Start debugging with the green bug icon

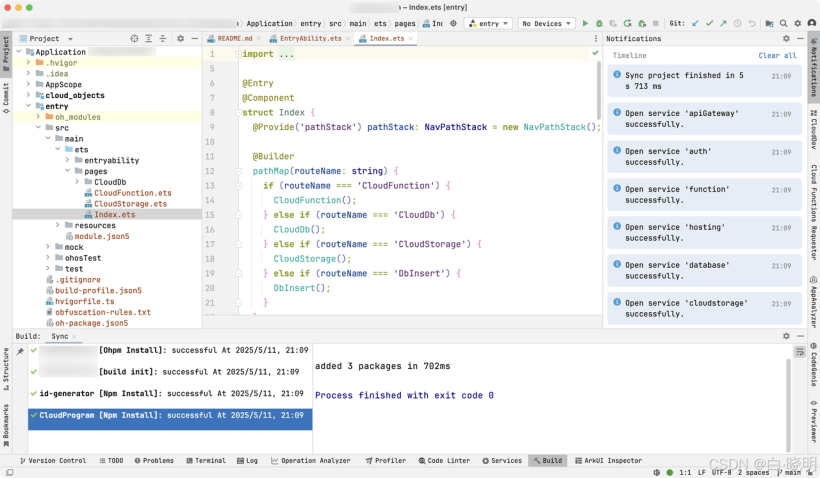599,24
